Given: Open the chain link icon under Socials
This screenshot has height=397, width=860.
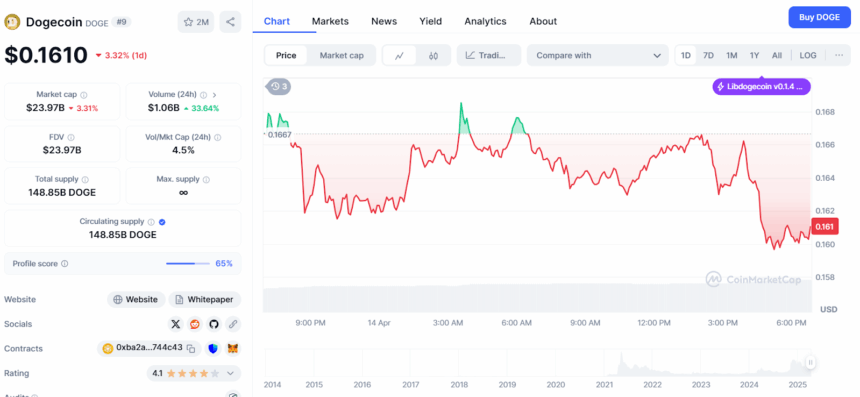Looking at the screenshot, I should pyautogui.click(x=233, y=324).
